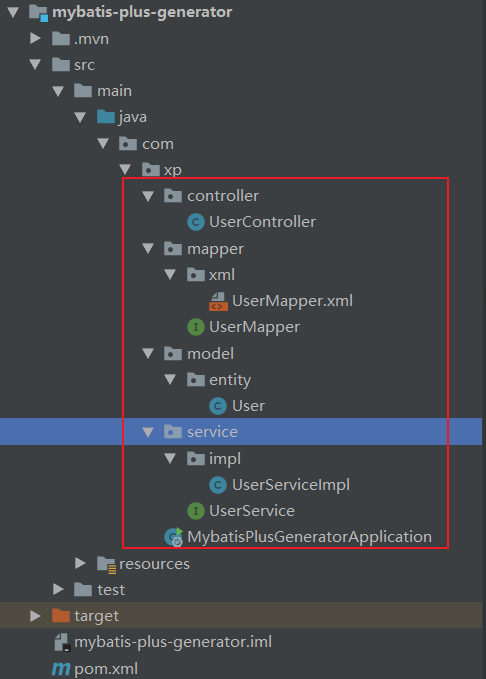Collapse the model package arrow
This screenshot has height=679, width=486.
click(x=148, y=353)
